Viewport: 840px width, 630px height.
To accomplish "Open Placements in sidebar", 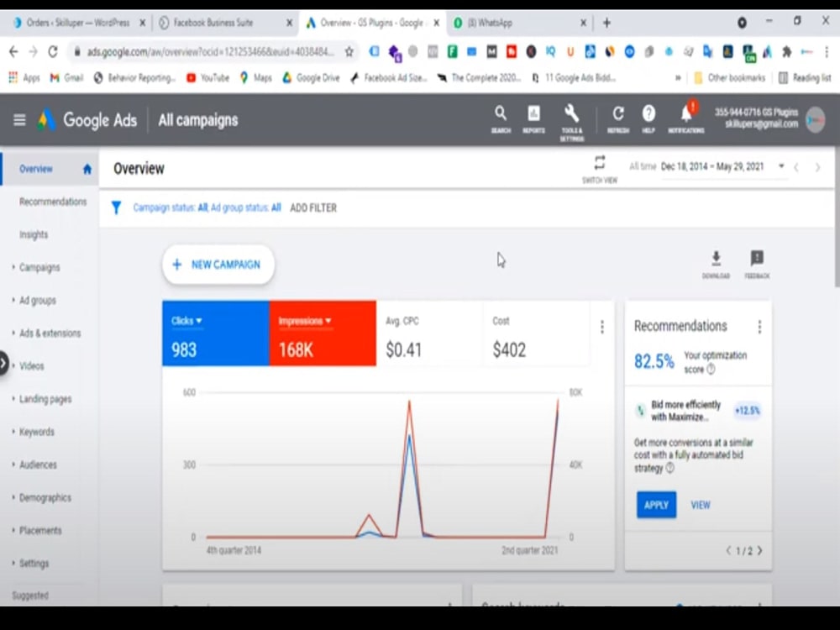I will click(x=40, y=530).
